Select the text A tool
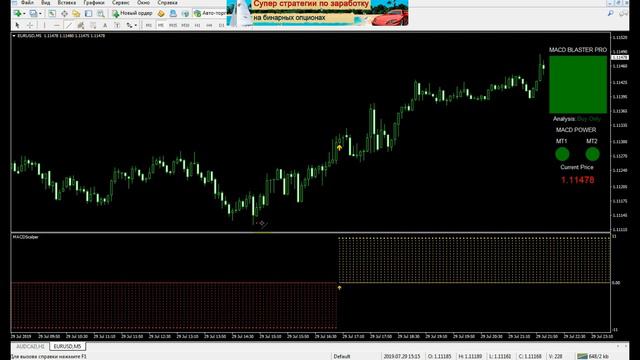The image size is (640, 360). click(105, 25)
